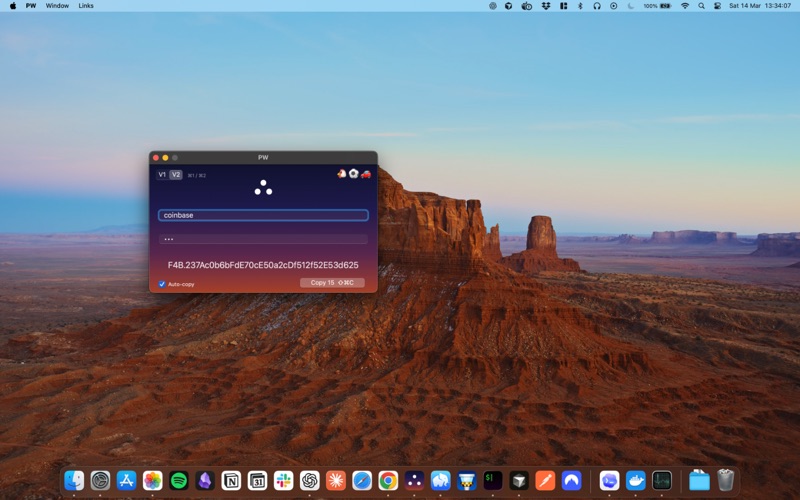800x500 pixels.
Task: Open the blue Downloads folder in Dock
Action: point(699,480)
